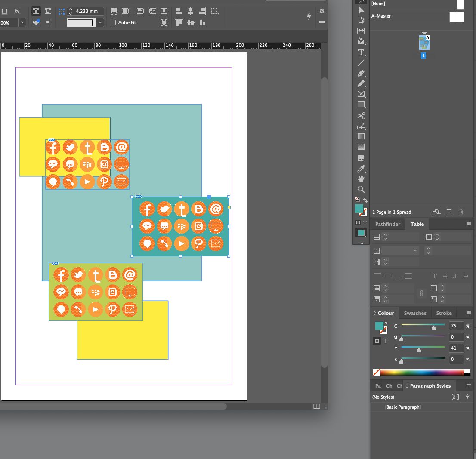Select the Hand tool
Viewport: 476px width, 459px height.
click(x=361, y=179)
